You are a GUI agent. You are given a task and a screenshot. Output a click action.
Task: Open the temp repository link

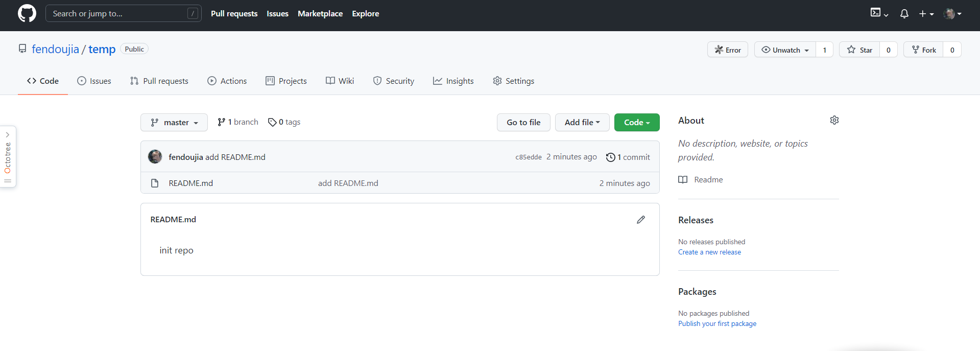tap(102, 49)
